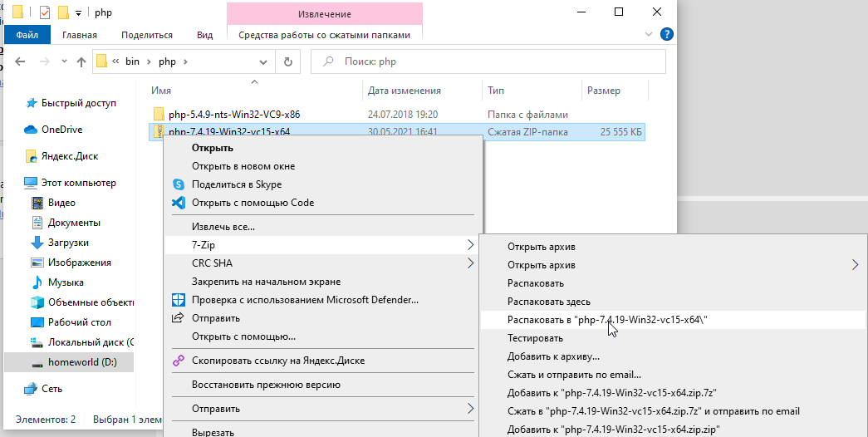This screenshot has height=437, width=868.
Task: Click the Refresh button next to address bar
Action: click(x=287, y=61)
